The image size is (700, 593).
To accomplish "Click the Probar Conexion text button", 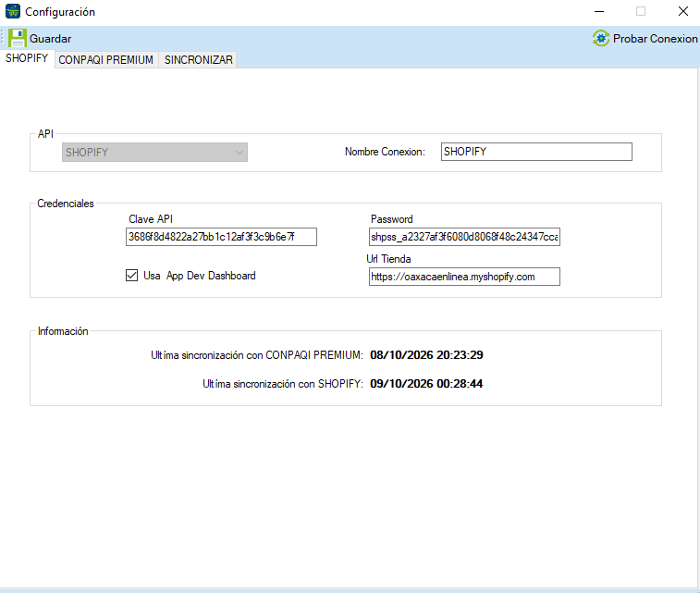I will click(x=655, y=39).
